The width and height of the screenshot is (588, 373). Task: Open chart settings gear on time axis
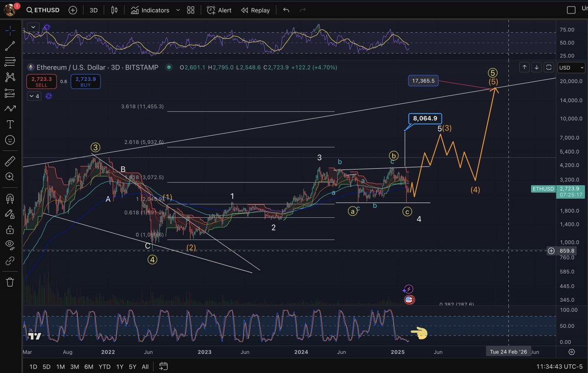571,352
